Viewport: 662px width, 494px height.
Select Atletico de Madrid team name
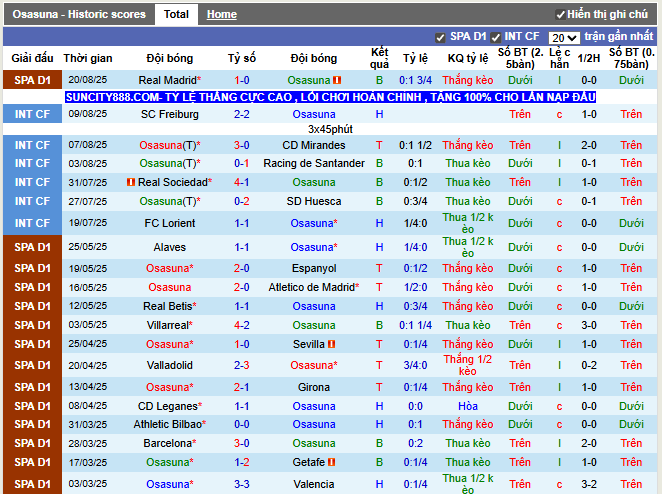(x=312, y=287)
